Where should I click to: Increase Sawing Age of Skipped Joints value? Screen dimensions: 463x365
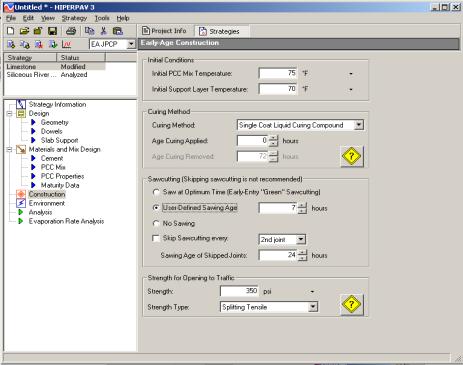pos(302,253)
